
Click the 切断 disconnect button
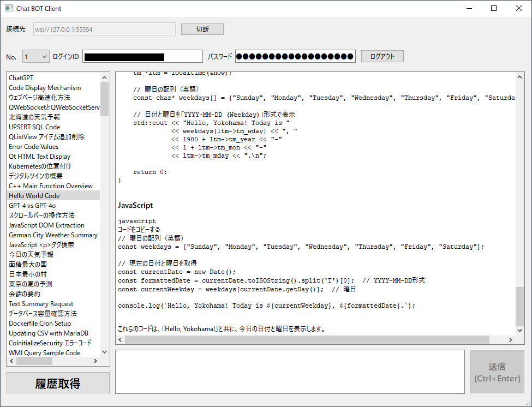pyautogui.click(x=202, y=29)
